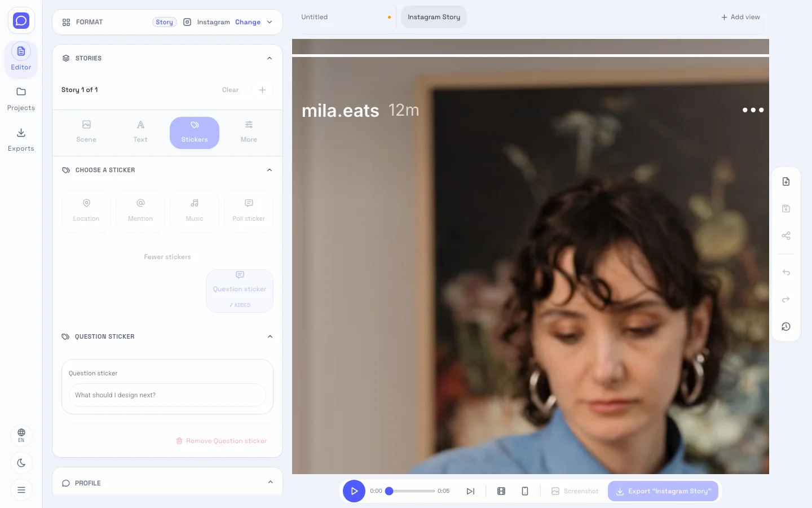
Task: Skip to end of playback
Action: tap(470, 491)
